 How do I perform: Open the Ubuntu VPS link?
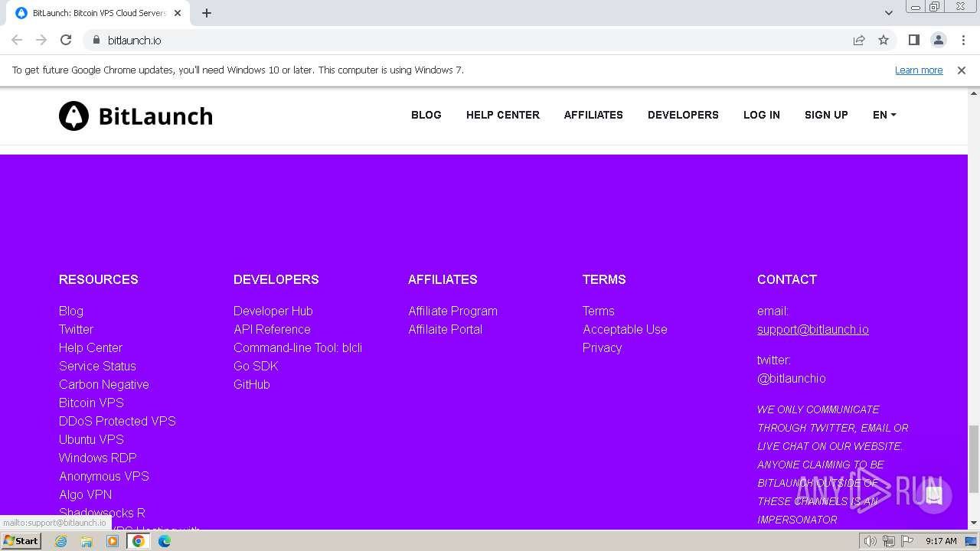(91, 439)
